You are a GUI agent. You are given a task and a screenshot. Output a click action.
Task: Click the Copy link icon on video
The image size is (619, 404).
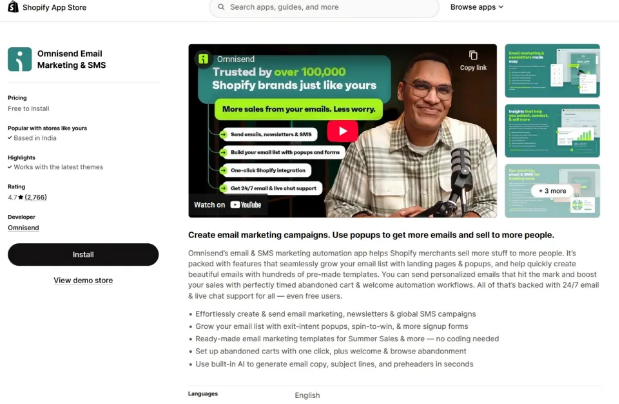(473, 55)
